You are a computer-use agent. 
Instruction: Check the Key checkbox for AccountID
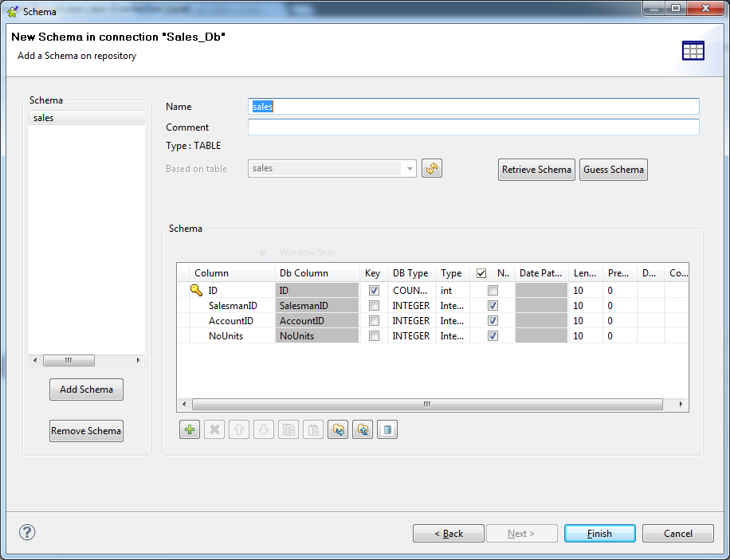tap(374, 321)
